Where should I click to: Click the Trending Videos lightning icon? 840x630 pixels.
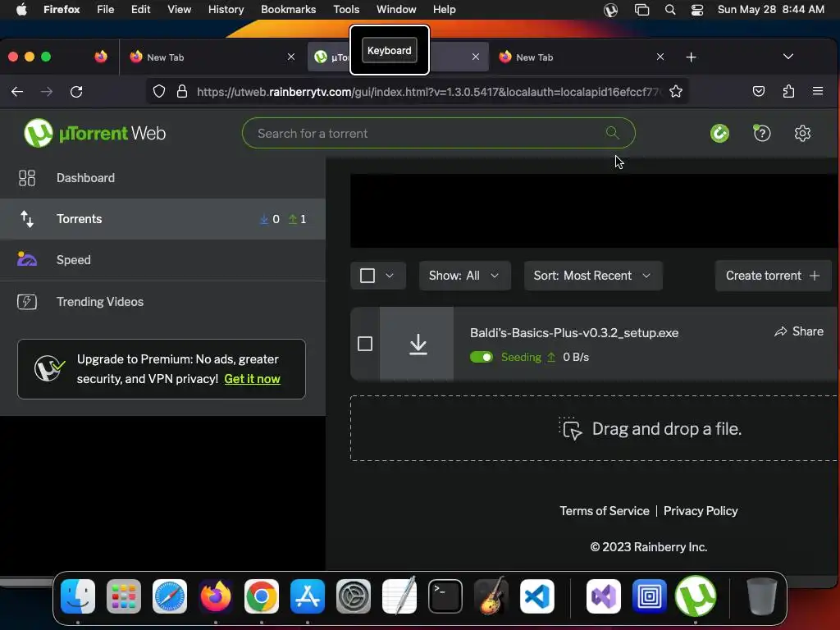pyautogui.click(x=27, y=302)
